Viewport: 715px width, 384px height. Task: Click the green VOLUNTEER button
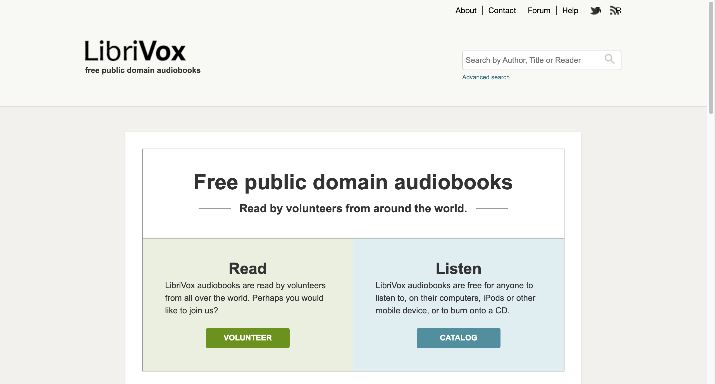(x=248, y=338)
